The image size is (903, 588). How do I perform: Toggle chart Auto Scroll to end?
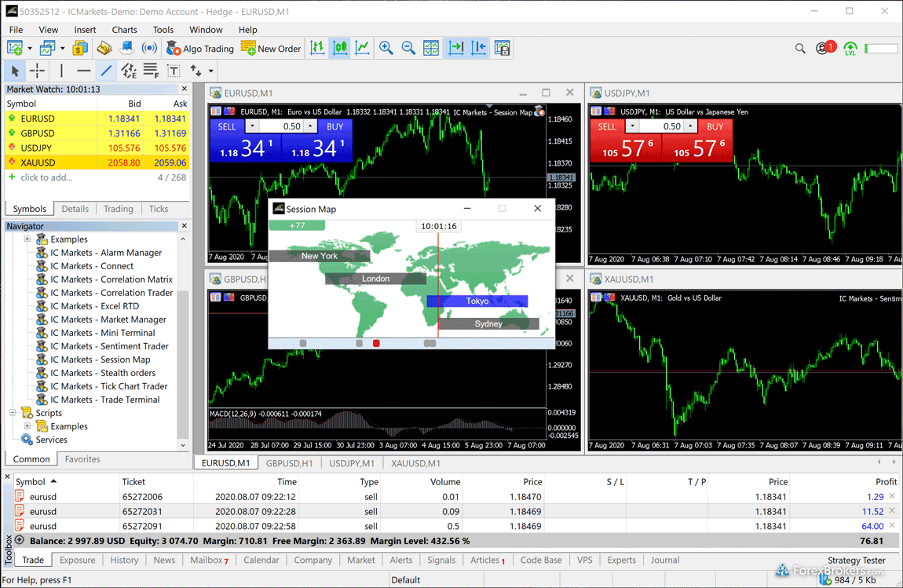pos(456,49)
